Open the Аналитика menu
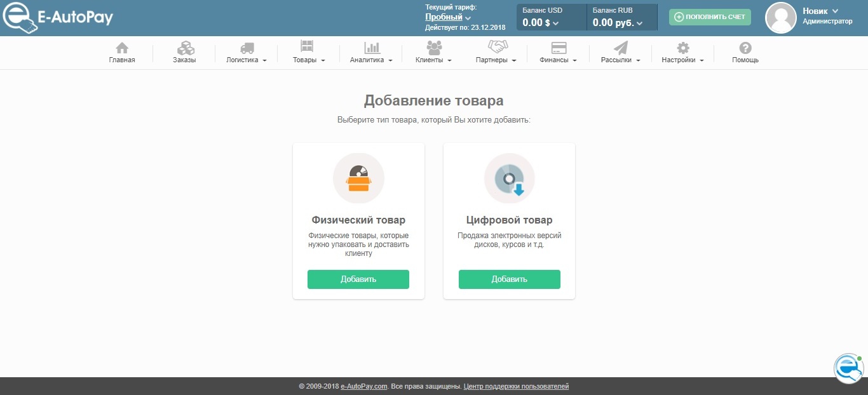The width and height of the screenshot is (868, 395). (x=371, y=53)
